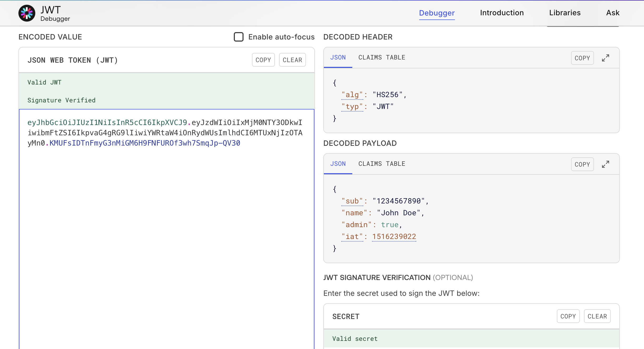
Task: Click the SECRET panel title
Action: point(346,317)
